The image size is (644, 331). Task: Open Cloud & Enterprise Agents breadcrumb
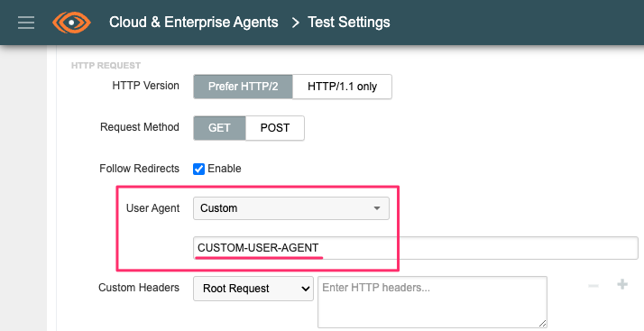(x=193, y=23)
